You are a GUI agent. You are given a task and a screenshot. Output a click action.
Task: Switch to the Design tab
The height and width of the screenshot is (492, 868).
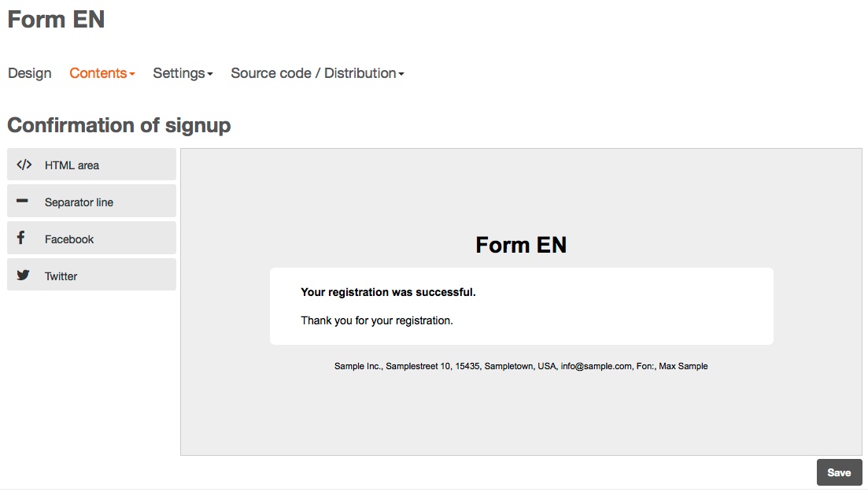(30, 73)
